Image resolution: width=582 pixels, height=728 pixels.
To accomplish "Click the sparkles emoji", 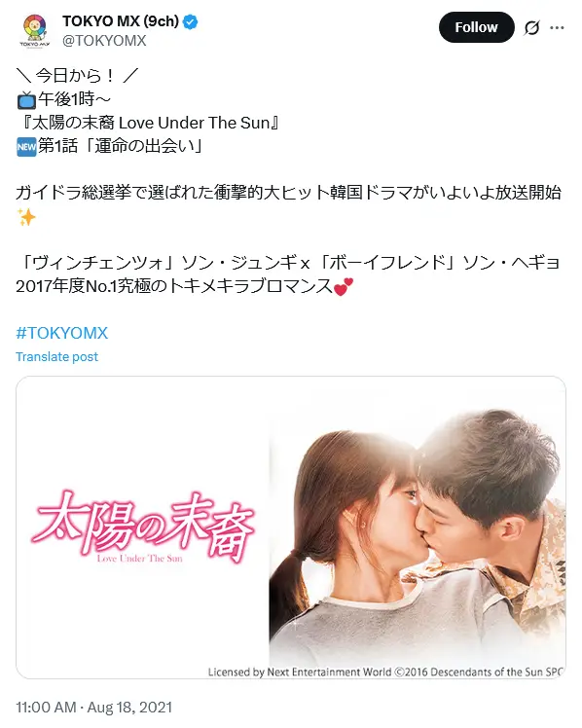I will tap(26, 217).
